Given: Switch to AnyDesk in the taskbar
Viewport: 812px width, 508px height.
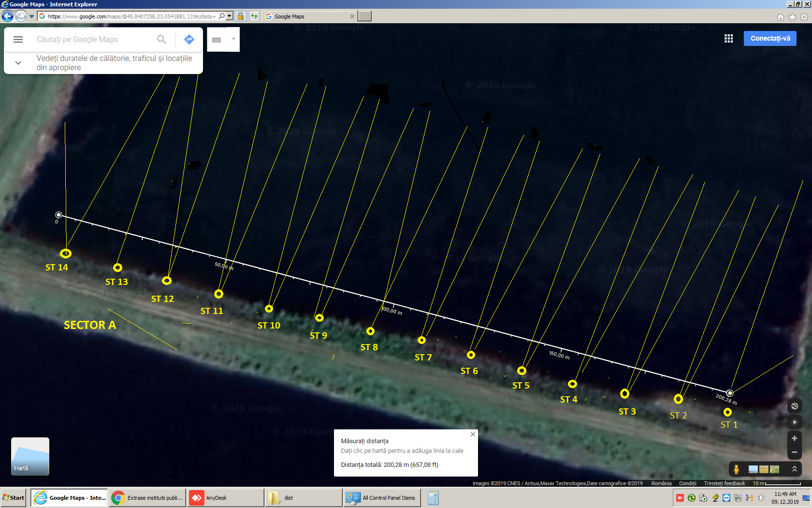Looking at the screenshot, I should (225, 497).
